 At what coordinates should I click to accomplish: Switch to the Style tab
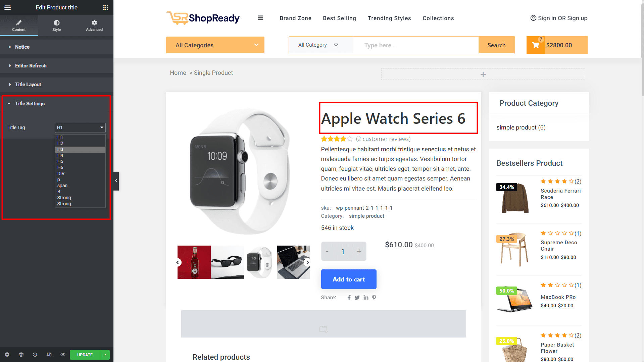click(x=56, y=25)
